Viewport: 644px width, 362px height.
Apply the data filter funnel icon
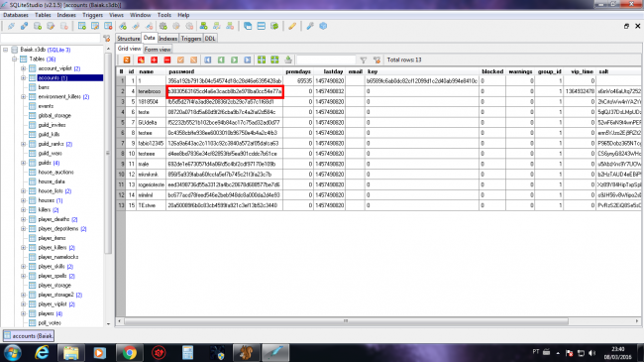363,60
